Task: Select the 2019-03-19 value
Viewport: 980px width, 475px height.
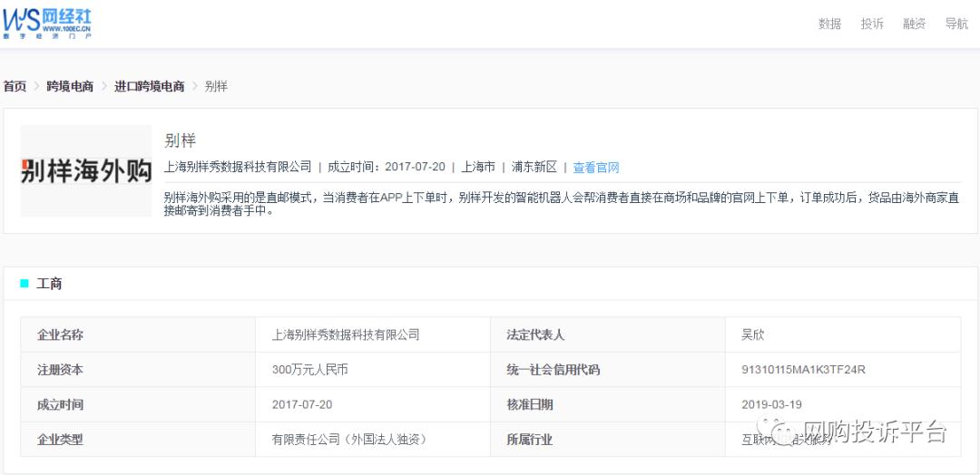Action: pyautogui.click(x=771, y=405)
